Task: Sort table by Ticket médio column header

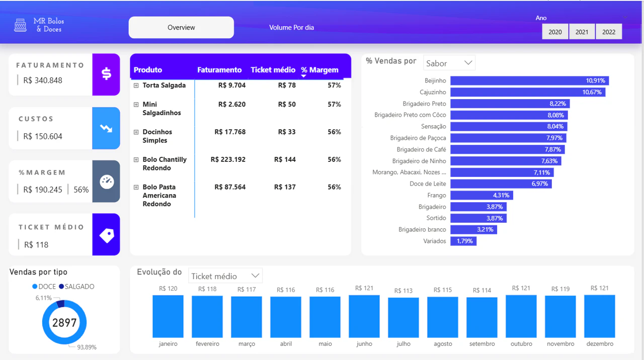Action: tap(273, 70)
